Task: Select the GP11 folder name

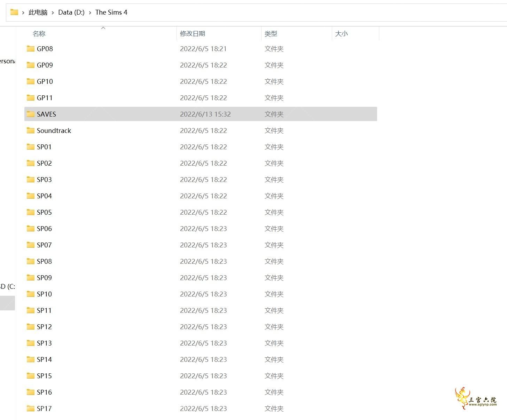Action: coord(45,98)
